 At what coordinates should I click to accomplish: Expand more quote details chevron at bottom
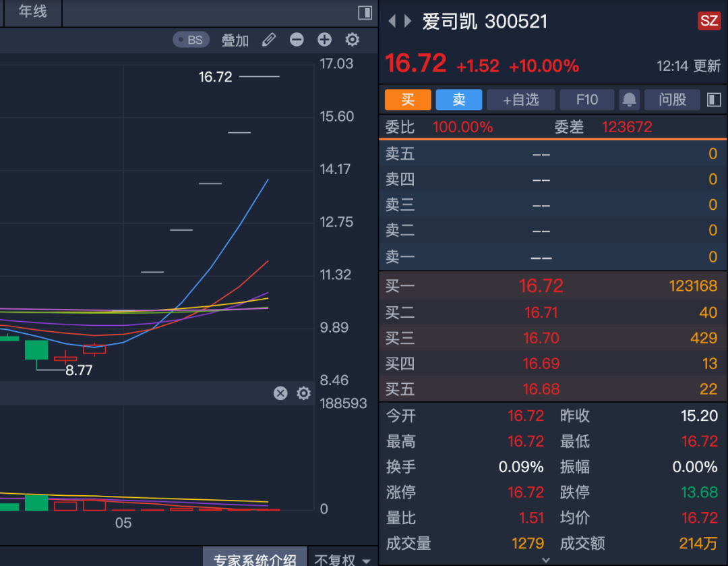pos(546,560)
